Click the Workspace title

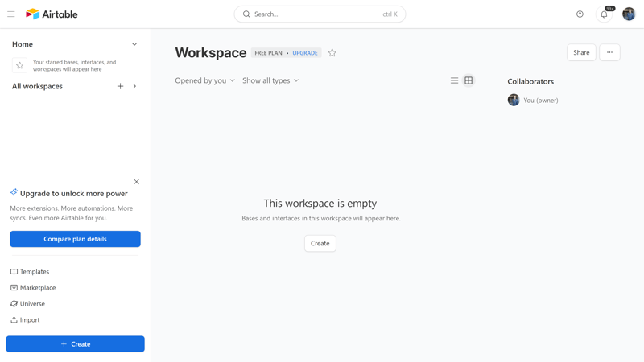[211, 52]
